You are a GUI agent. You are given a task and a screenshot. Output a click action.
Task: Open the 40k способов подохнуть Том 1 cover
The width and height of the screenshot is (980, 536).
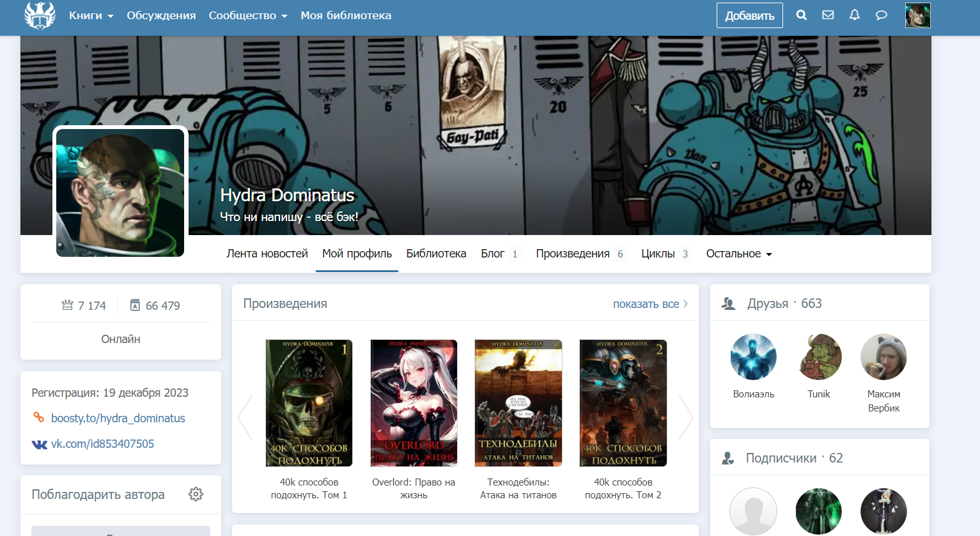point(309,403)
